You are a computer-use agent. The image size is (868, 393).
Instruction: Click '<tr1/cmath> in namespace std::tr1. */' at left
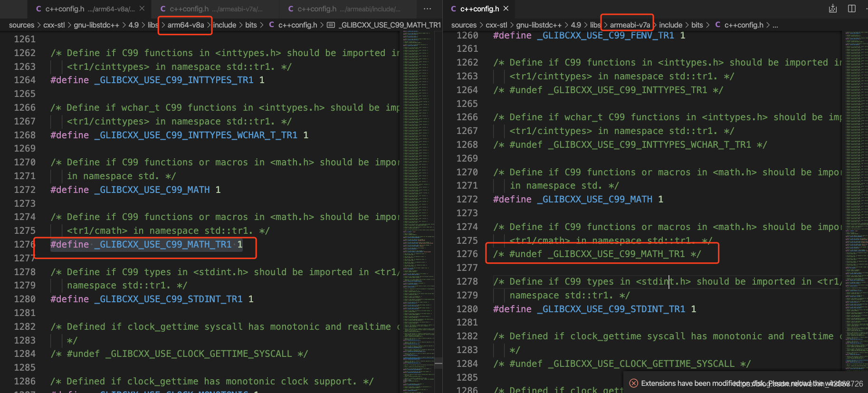click(x=168, y=230)
